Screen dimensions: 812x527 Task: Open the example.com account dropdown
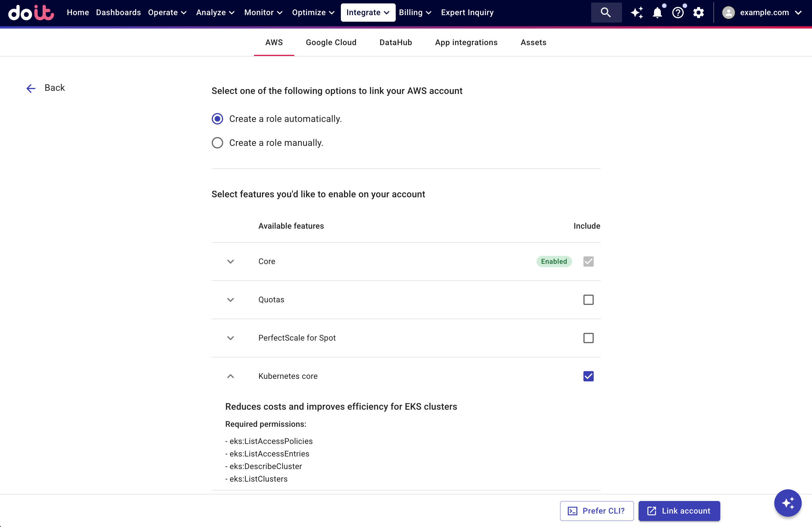[762, 13]
